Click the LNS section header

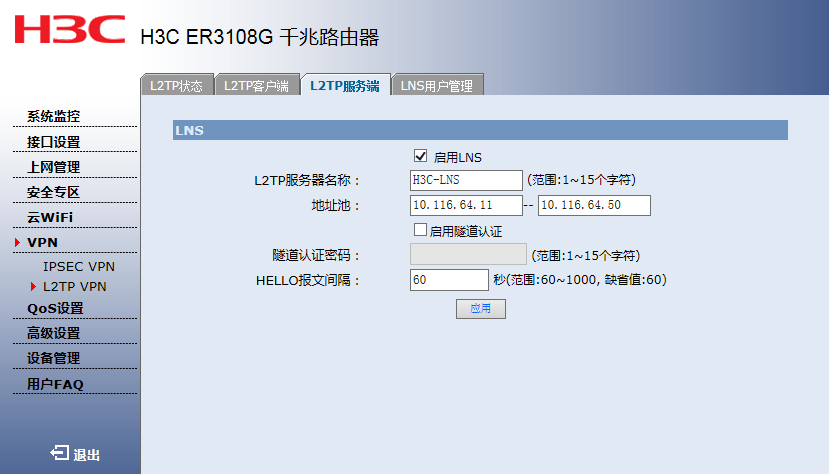(480, 130)
